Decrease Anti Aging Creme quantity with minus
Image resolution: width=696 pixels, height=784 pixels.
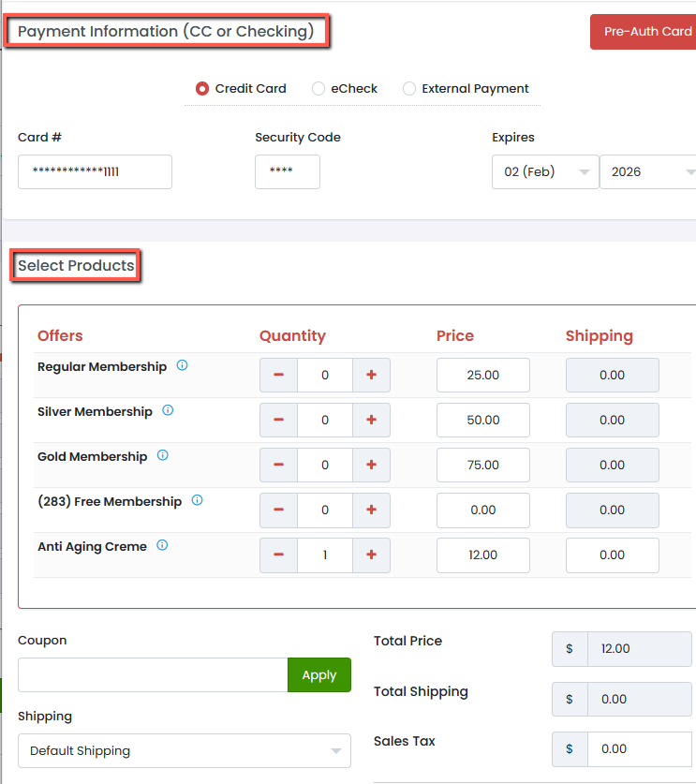[x=278, y=555]
